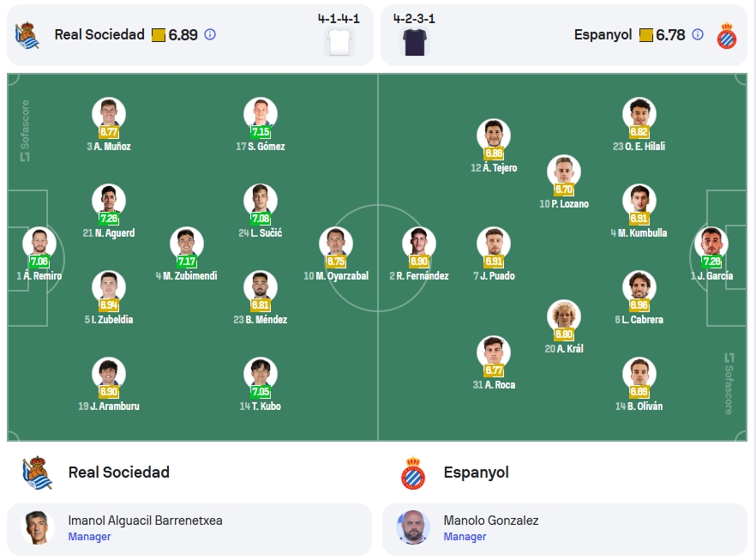Click the Real Sociedad team name below pitch
Image resolution: width=756 pixels, height=560 pixels.
(x=118, y=473)
